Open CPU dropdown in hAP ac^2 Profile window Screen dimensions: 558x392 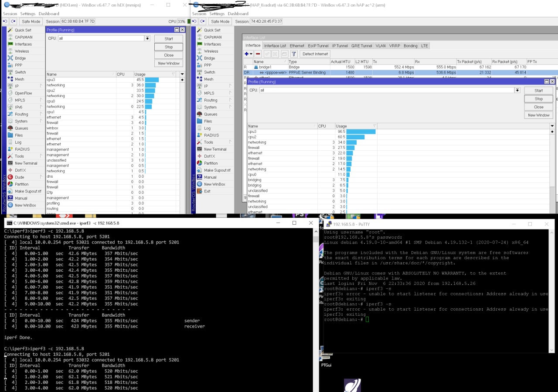[517, 90]
